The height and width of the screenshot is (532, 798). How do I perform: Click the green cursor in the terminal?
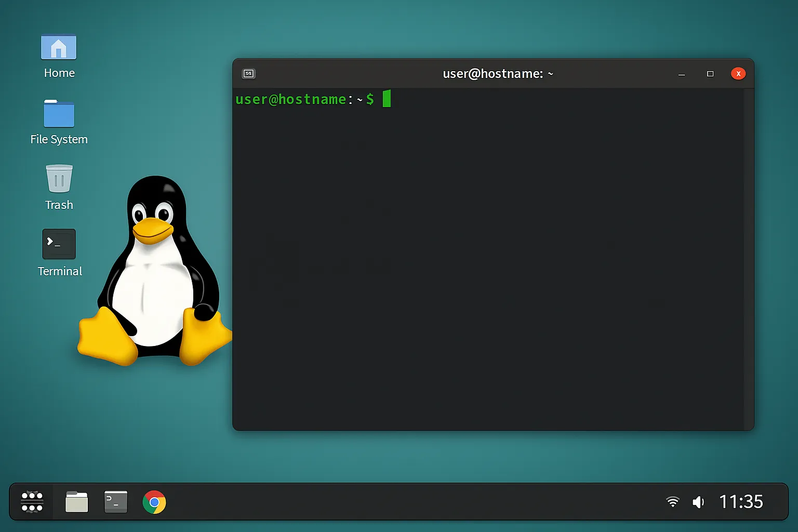[x=386, y=99]
